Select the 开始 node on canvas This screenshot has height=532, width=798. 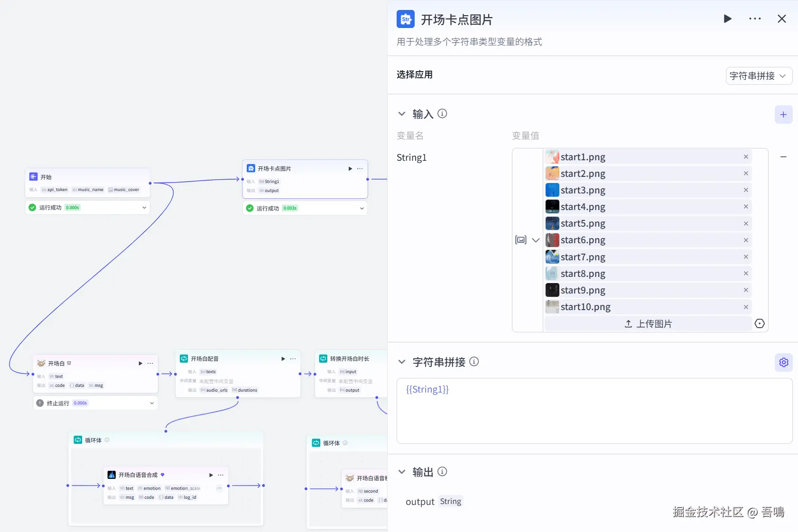pyautogui.click(x=88, y=183)
